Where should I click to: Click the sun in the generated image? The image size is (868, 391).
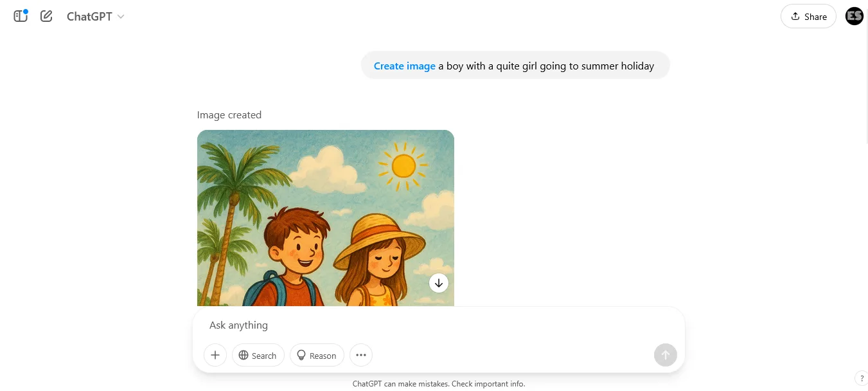point(403,166)
